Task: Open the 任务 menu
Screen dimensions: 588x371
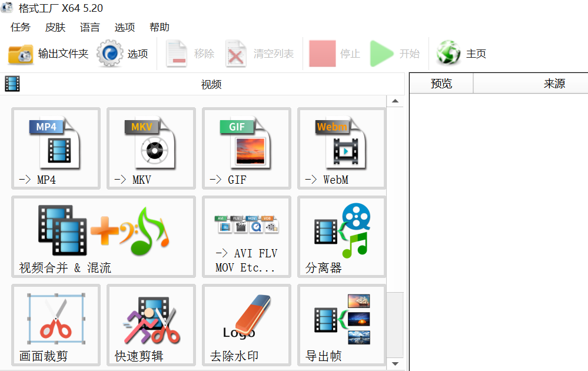Action: (x=20, y=27)
